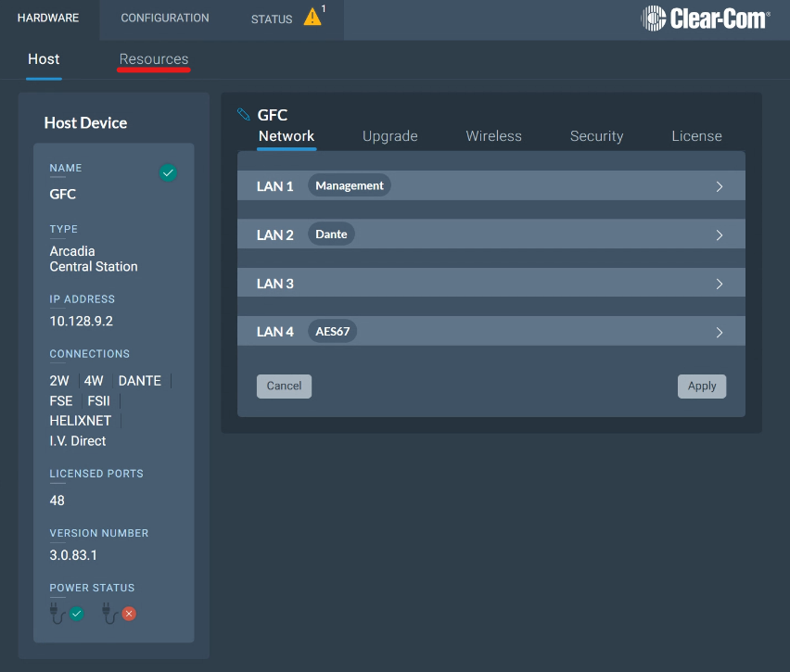Click the yellow warning triangle in Status
This screenshot has height=672, width=790.
312,18
